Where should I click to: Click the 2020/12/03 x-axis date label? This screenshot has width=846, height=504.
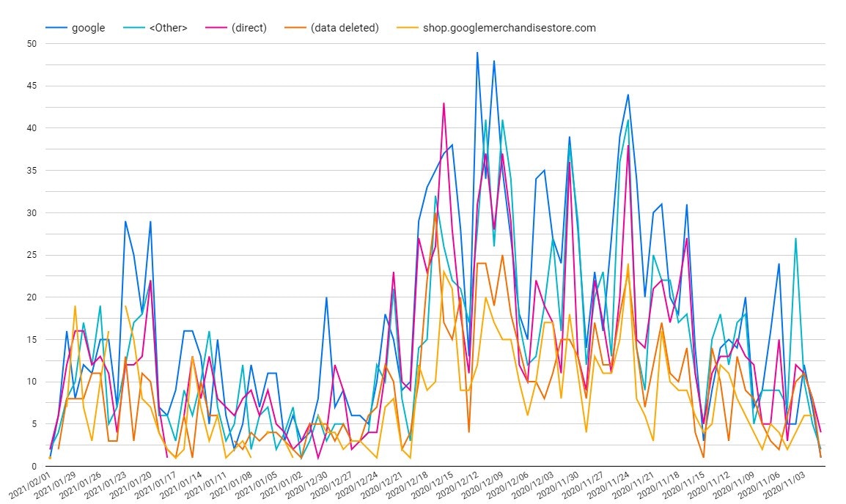(x=533, y=485)
